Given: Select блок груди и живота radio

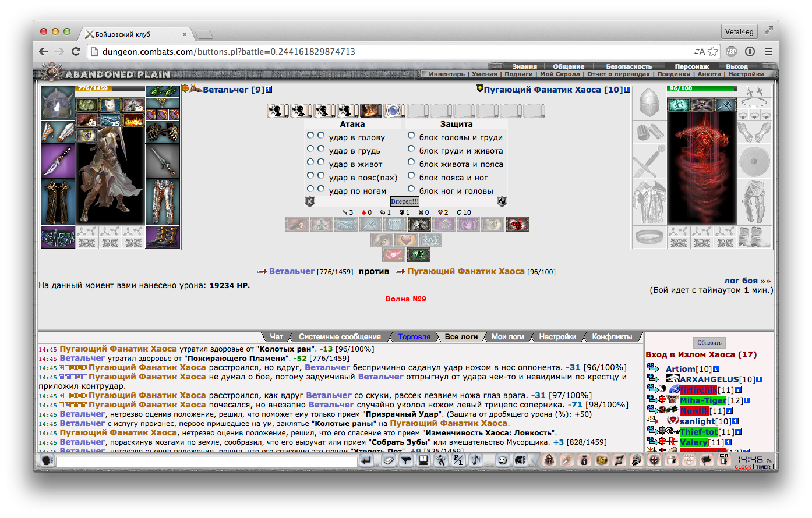Looking at the screenshot, I should coord(411,148).
